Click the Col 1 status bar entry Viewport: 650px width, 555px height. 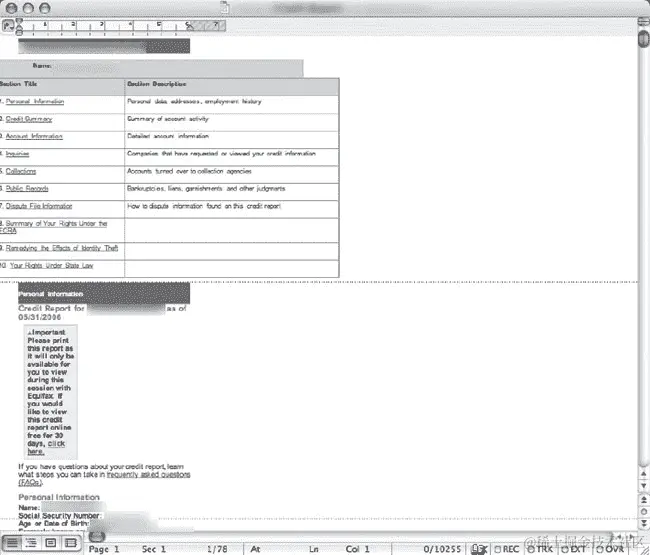[357, 549]
